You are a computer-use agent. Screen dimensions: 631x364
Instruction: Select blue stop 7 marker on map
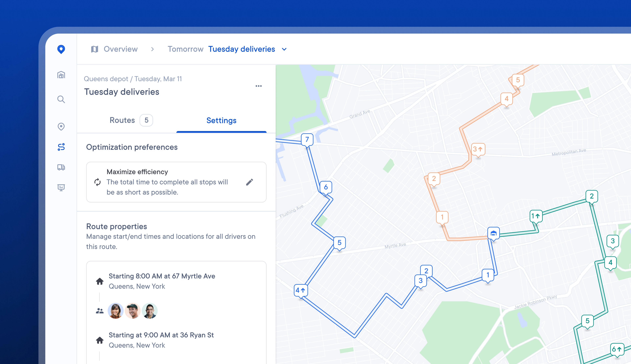tap(307, 139)
